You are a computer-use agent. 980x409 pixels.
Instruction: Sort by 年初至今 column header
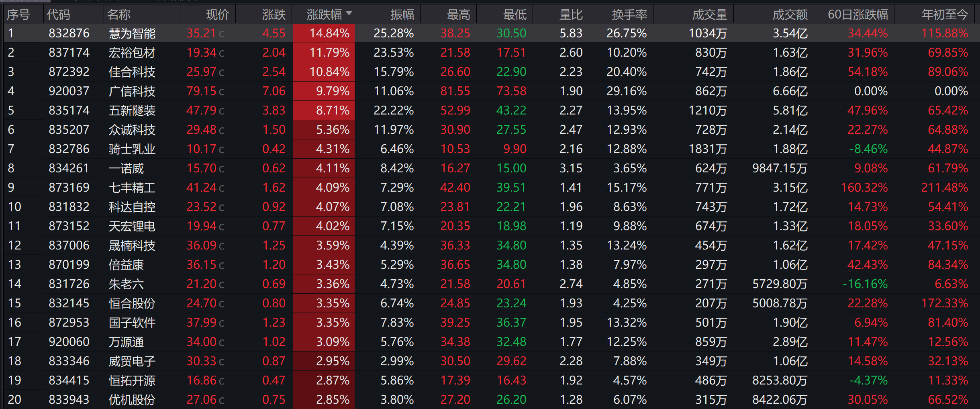[x=945, y=15]
